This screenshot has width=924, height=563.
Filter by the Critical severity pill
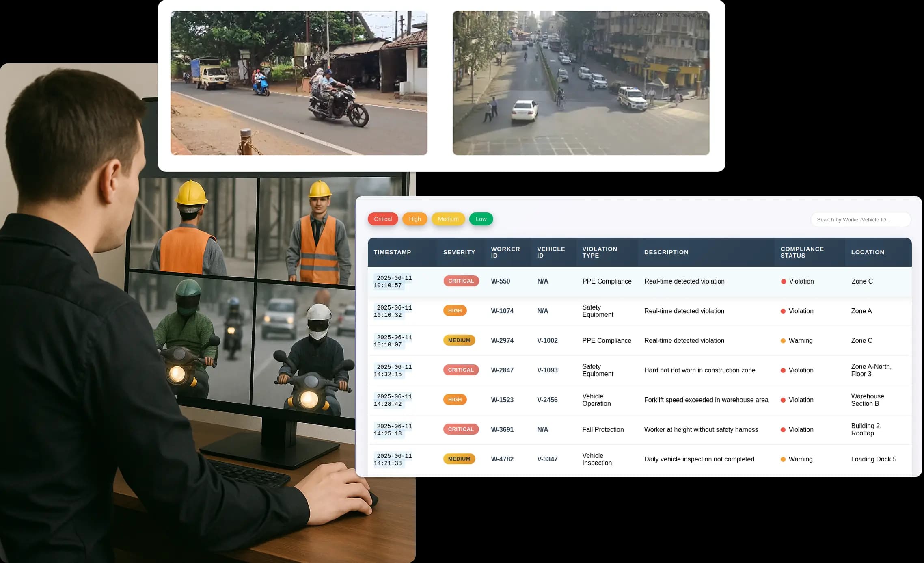coord(383,219)
